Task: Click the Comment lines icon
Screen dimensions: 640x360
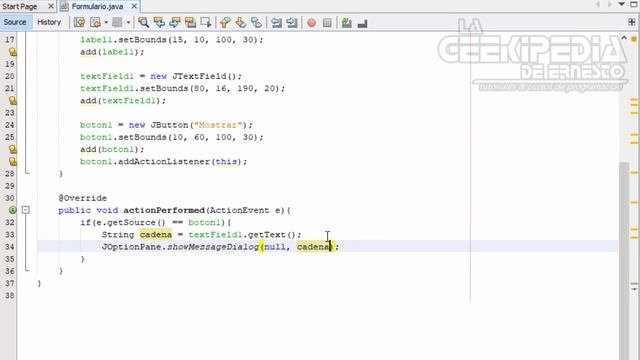Action: 347,23
